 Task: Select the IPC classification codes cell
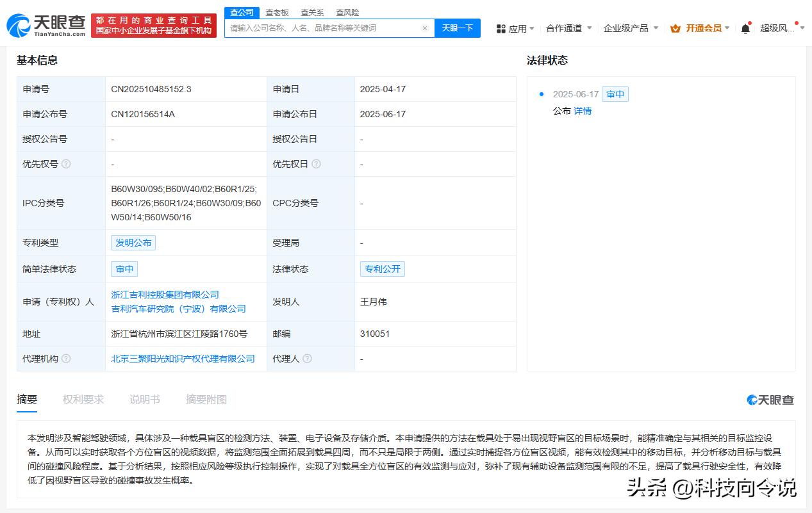point(186,203)
